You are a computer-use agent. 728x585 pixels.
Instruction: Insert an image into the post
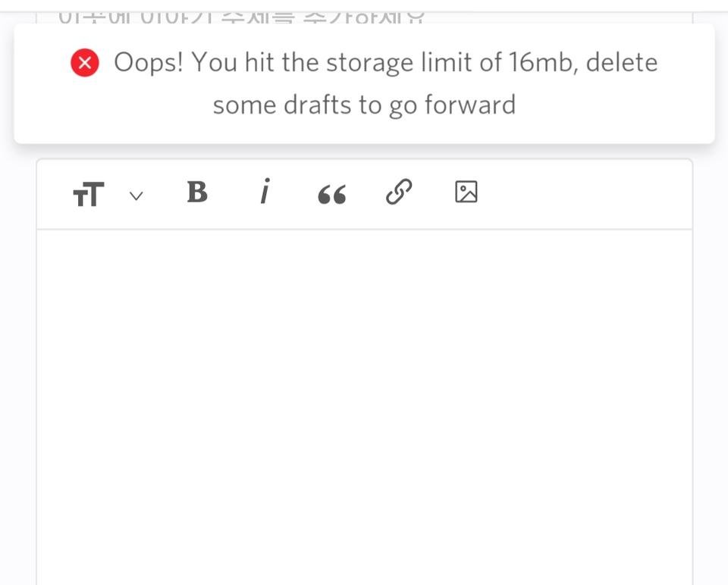[x=466, y=192]
